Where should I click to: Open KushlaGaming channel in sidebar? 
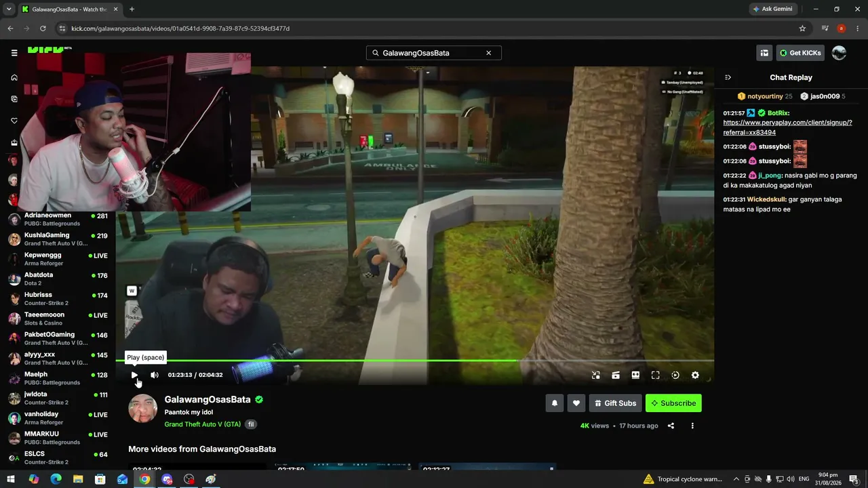tap(58, 239)
